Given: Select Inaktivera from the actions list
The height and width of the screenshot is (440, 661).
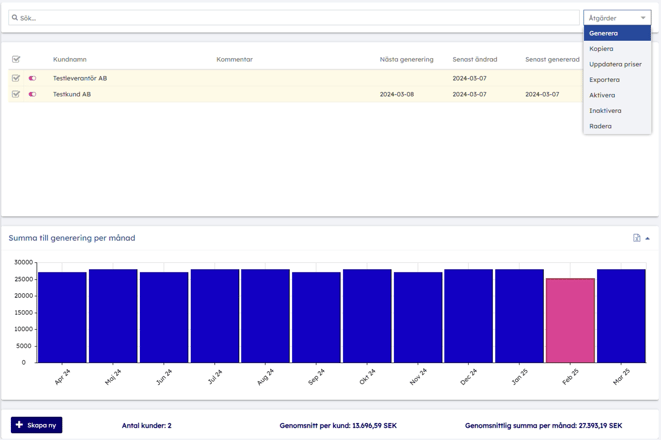Looking at the screenshot, I should click(605, 111).
